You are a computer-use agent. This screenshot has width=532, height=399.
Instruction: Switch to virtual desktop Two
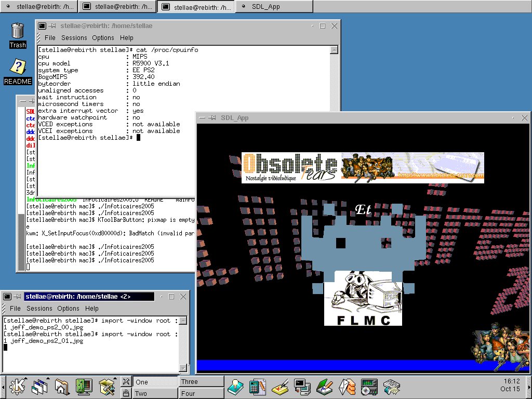coord(155,393)
